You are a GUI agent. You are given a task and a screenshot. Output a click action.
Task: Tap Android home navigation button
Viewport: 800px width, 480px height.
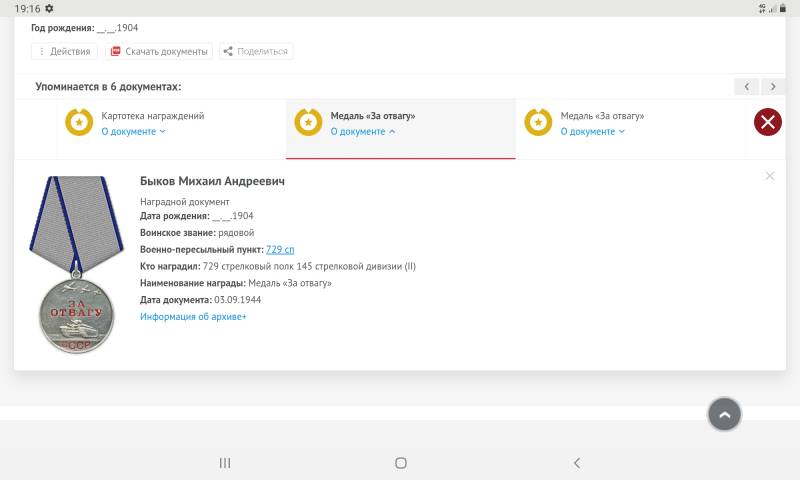[x=401, y=463]
